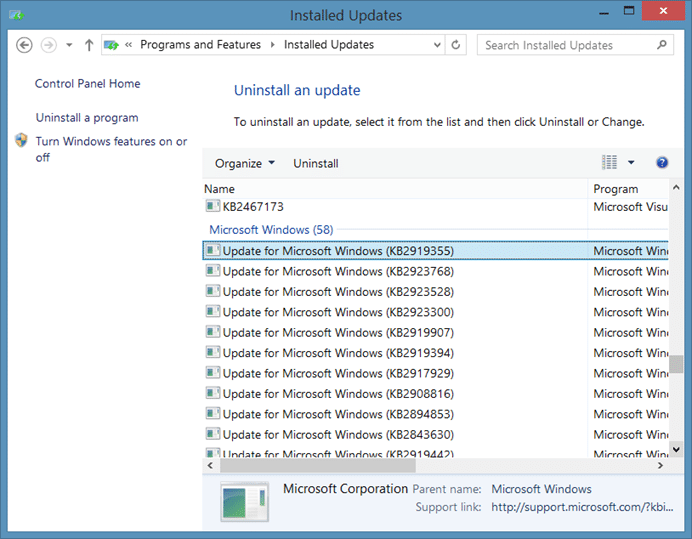The height and width of the screenshot is (539, 692).
Task: Click the details pane update thumbnail
Action: [244, 502]
